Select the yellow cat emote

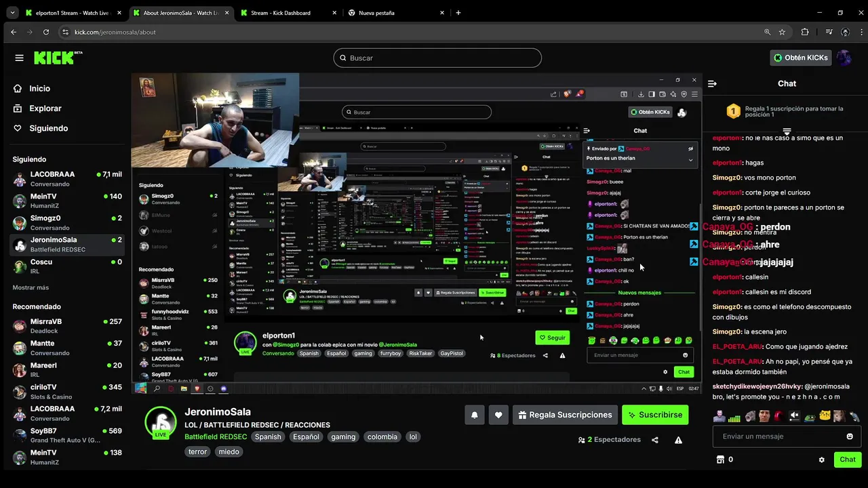coord(825,415)
